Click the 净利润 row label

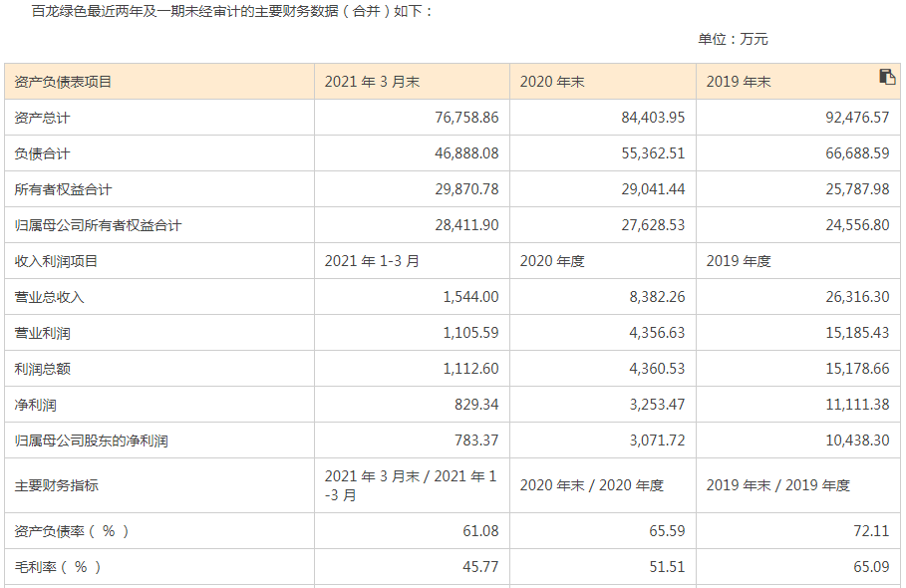35,405
